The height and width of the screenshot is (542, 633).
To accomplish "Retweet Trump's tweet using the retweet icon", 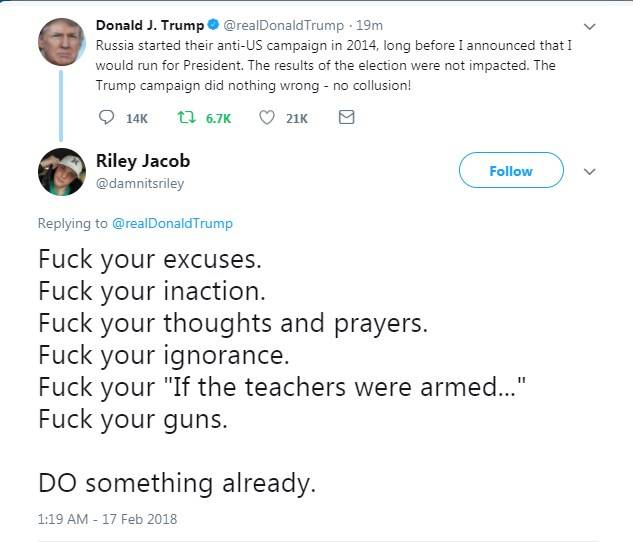I will coord(186,118).
